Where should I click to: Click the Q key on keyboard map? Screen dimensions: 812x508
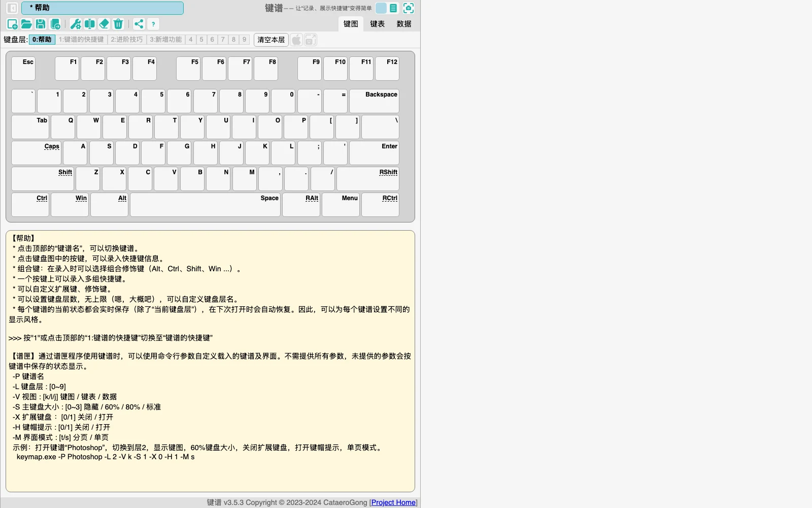pyautogui.click(x=63, y=127)
